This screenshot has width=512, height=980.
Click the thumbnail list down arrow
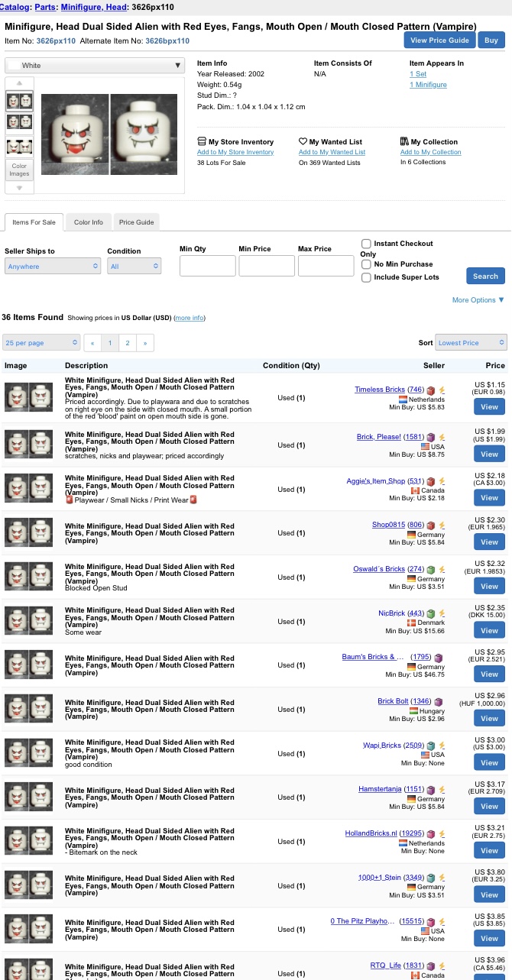(x=19, y=187)
